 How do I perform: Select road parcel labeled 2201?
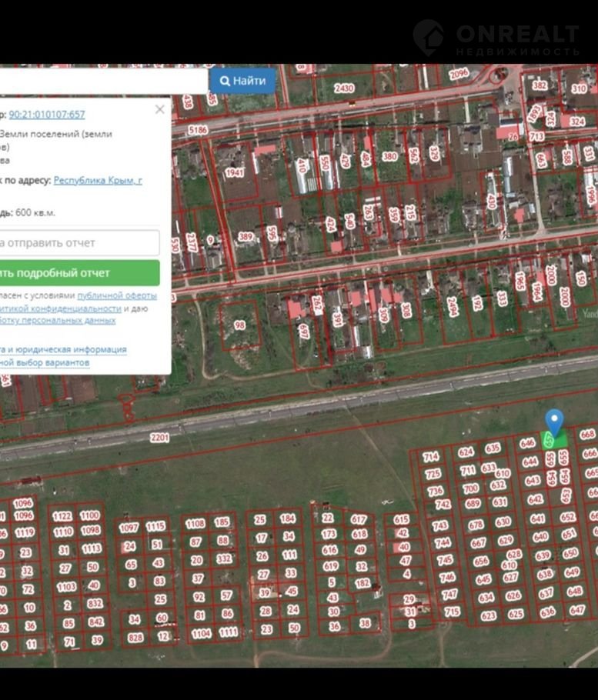(x=160, y=437)
